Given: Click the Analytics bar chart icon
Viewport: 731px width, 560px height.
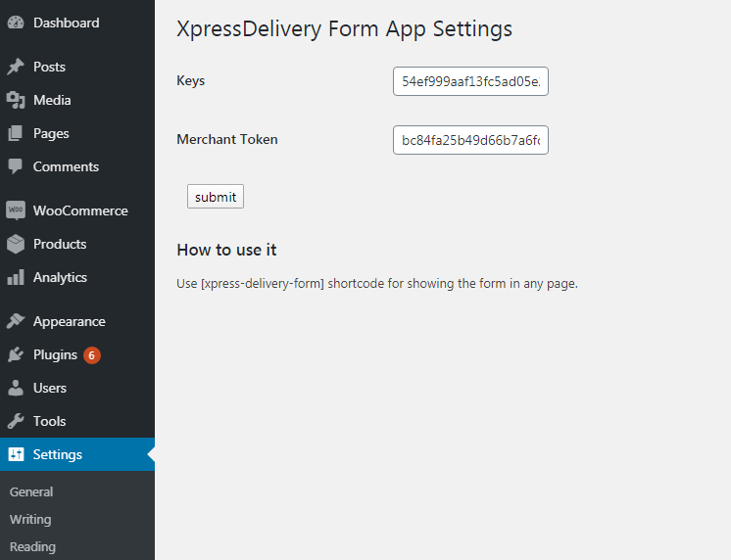Looking at the screenshot, I should tap(16, 277).
